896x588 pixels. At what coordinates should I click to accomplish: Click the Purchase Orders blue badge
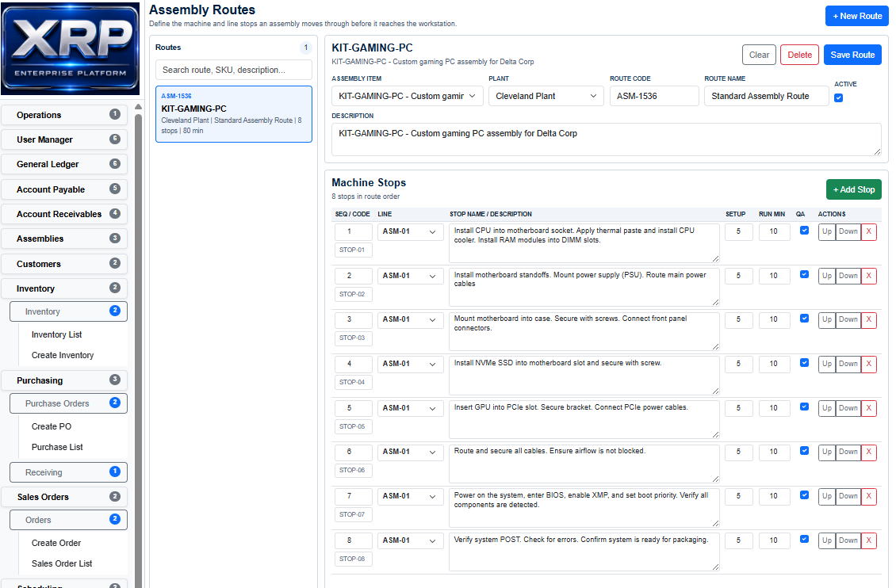(x=115, y=403)
